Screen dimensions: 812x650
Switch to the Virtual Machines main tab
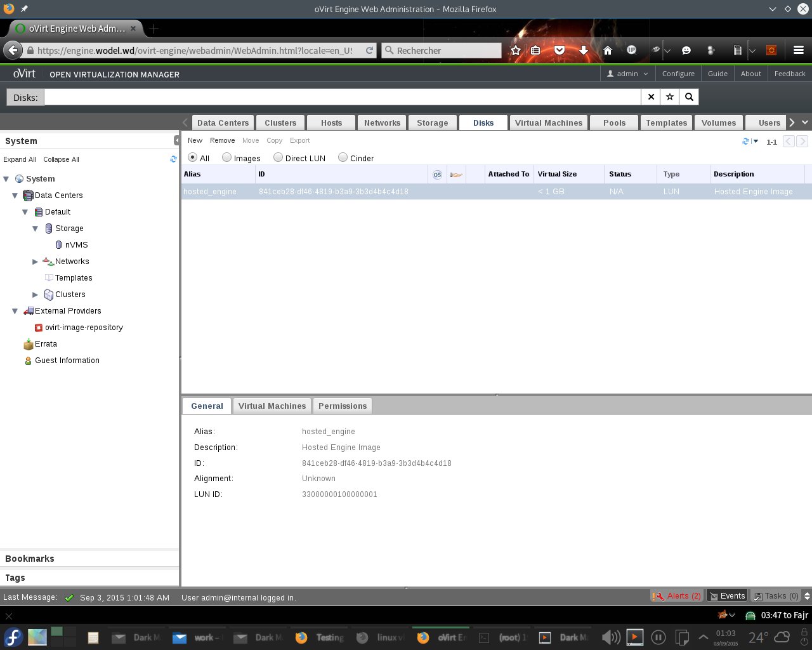tap(548, 123)
